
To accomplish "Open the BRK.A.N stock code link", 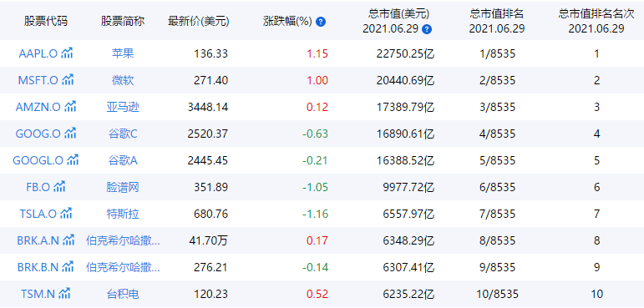I will (x=38, y=240).
